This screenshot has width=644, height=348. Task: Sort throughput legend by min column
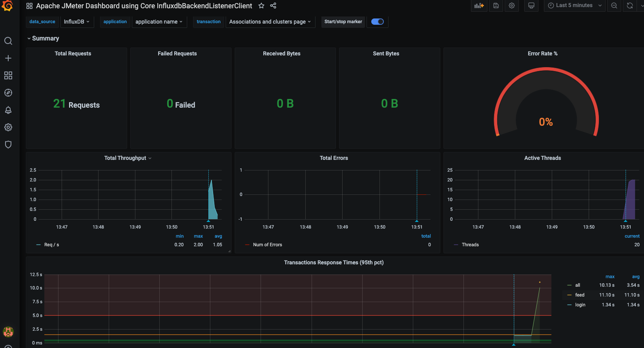(180, 236)
